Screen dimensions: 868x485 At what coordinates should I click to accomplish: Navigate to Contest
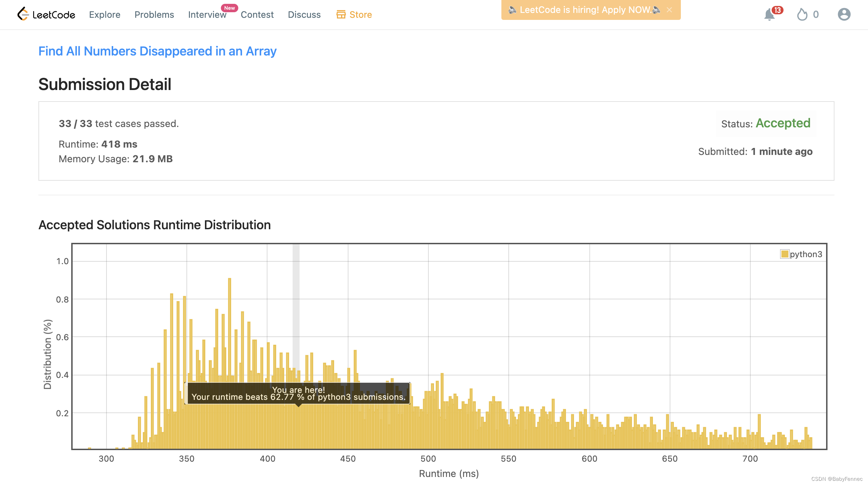pos(257,15)
